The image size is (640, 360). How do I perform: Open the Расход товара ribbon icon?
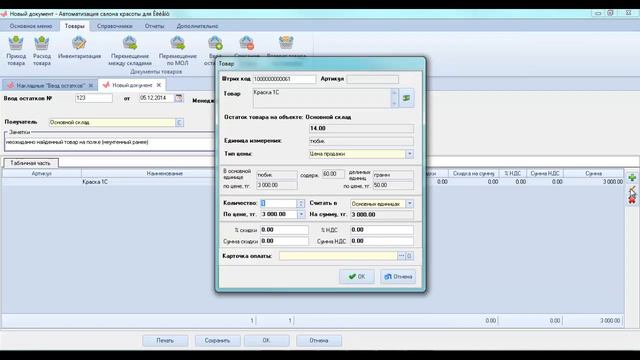click(x=42, y=50)
